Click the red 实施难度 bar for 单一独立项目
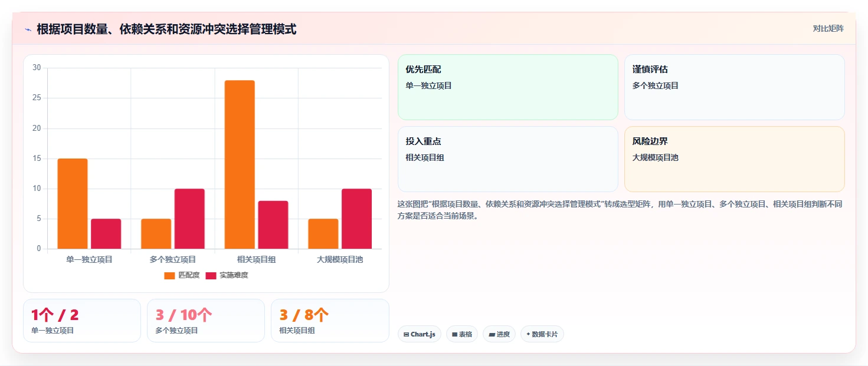 106,234
